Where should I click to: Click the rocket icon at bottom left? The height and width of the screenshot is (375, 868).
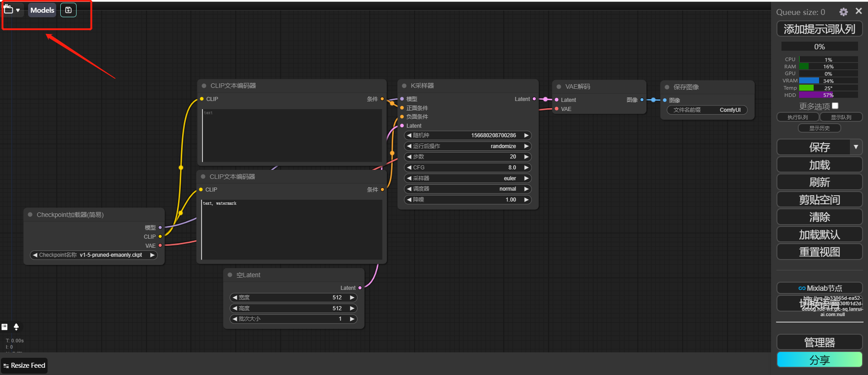point(16,327)
